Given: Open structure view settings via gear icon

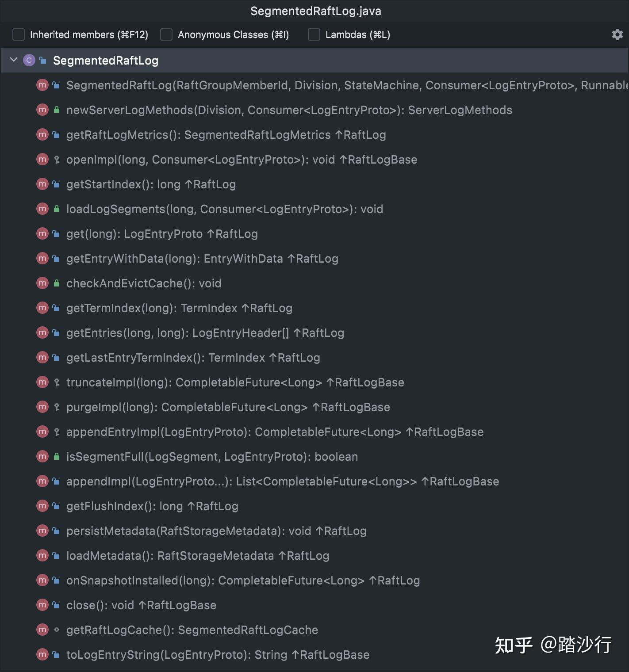Looking at the screenshot, I should [617, 34].
